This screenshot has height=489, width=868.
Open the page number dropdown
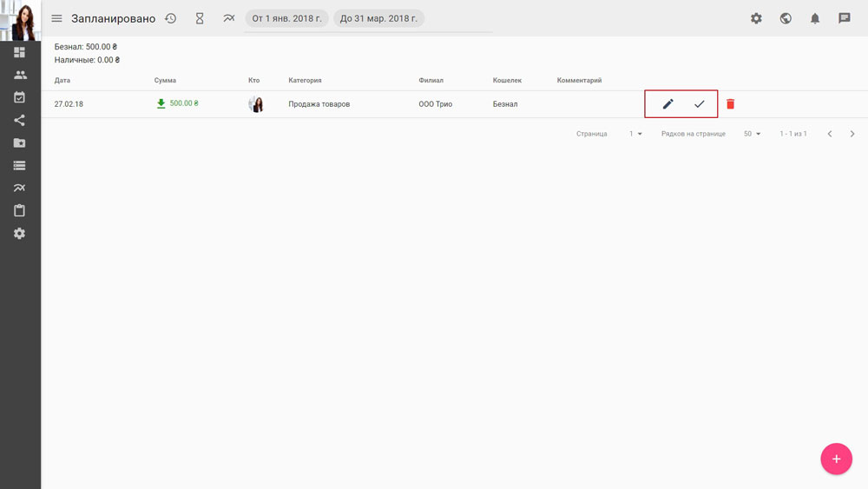(x=635, y=134)
